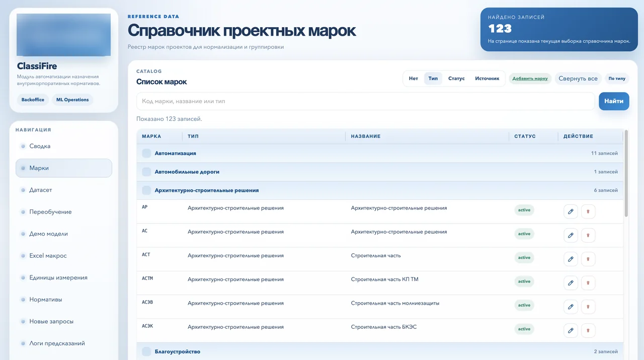Click the 6 записей count
The image size is (644, 360).
606,190
